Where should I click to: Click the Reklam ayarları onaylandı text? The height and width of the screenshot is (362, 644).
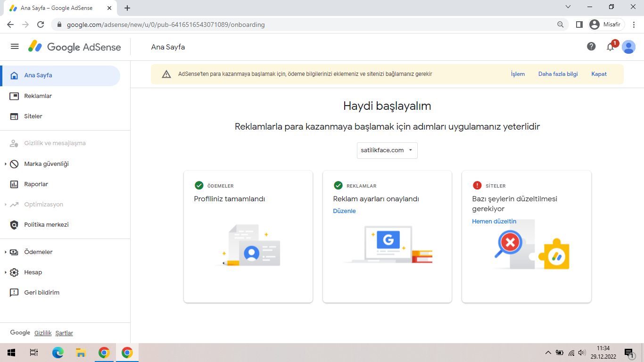point(376,199)
